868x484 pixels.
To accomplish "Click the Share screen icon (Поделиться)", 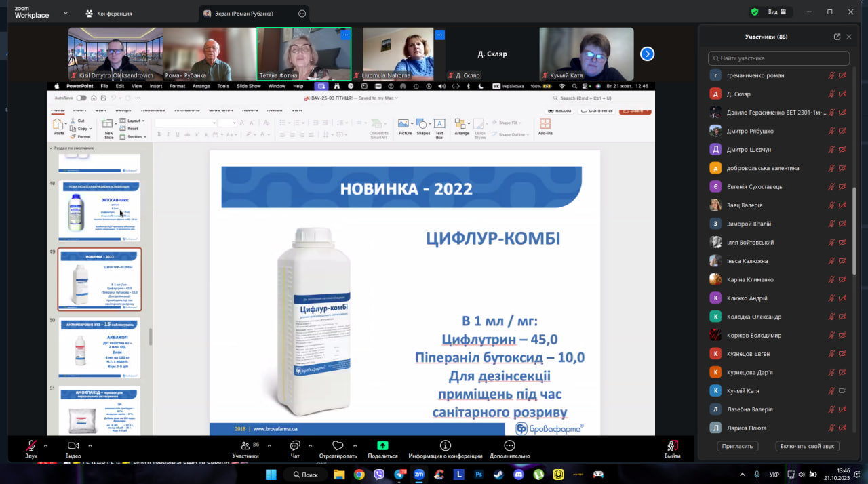I will (382, 445).
